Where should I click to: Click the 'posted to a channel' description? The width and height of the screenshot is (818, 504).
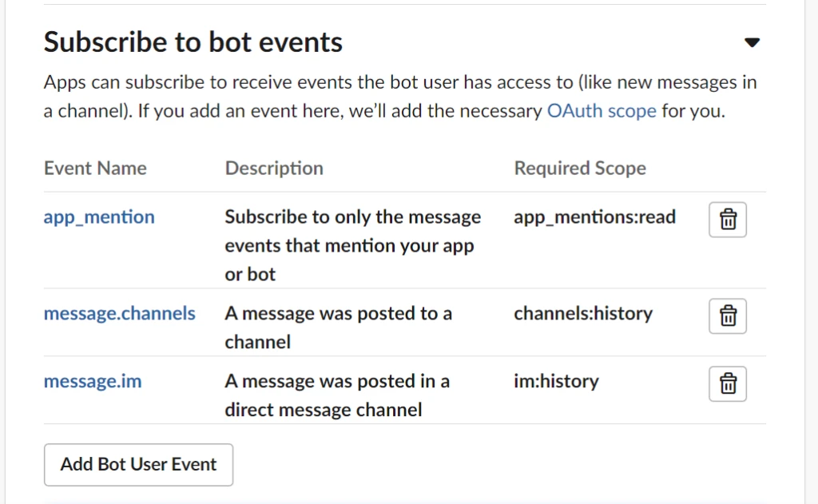click(x=338, y=327)
